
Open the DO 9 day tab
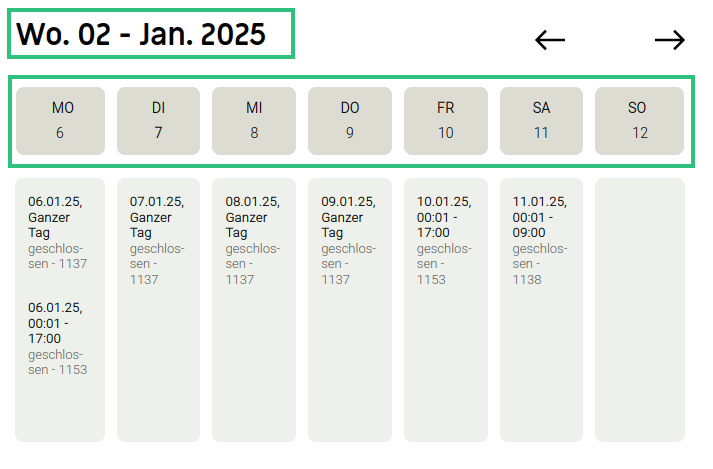click(x=350, y=120)
